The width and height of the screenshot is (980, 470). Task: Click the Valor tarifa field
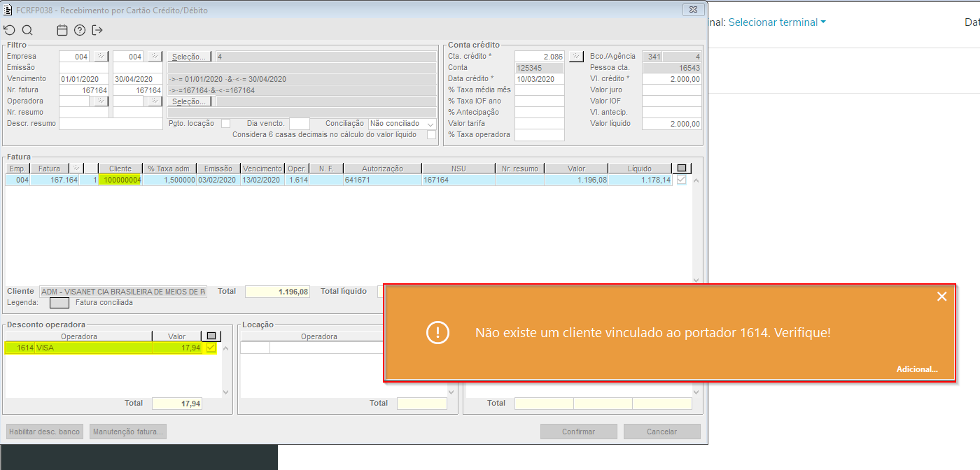coord(540,124)
